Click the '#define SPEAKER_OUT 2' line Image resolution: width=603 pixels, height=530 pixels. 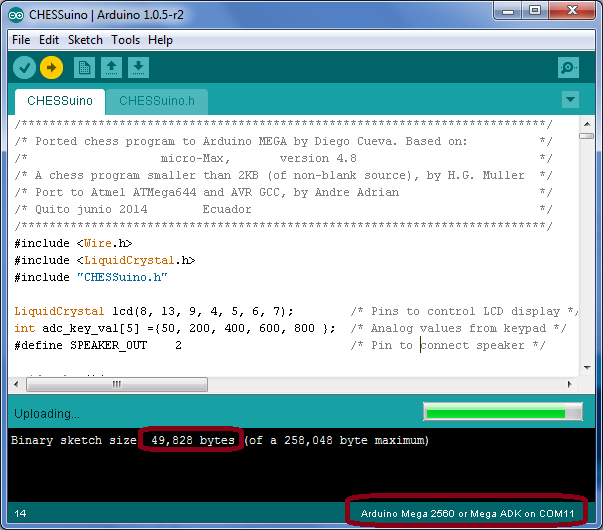(x=98, y=345)
